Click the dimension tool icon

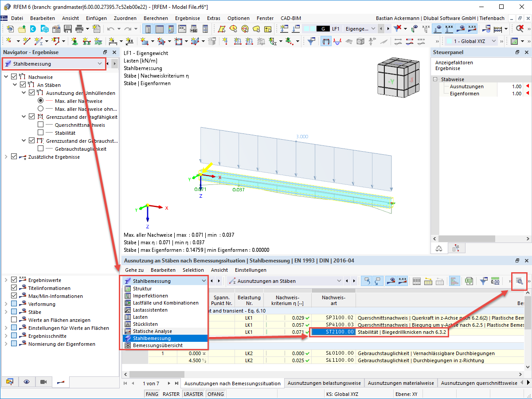[x=113, y=41]
